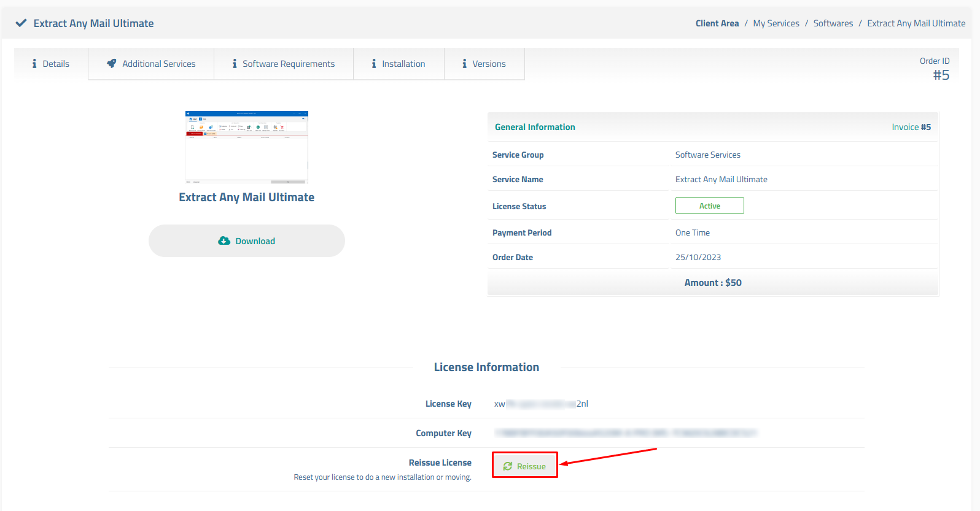Click the rocket icon on Additional Services
This screenshot has height=511, width=980.
[112, 63]
